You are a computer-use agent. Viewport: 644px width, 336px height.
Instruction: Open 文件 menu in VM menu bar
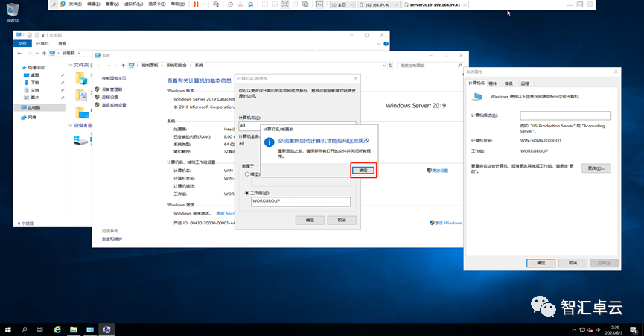click(x=75, y=4)
